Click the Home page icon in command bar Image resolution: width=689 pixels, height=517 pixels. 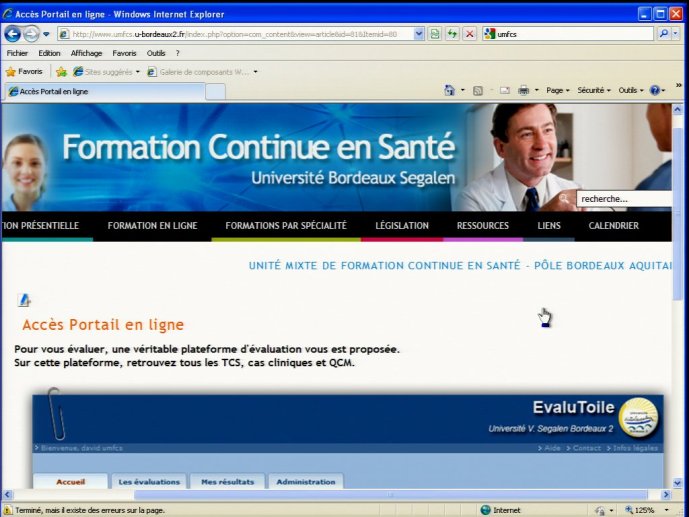pyautogui.click(x=450, y=90)
